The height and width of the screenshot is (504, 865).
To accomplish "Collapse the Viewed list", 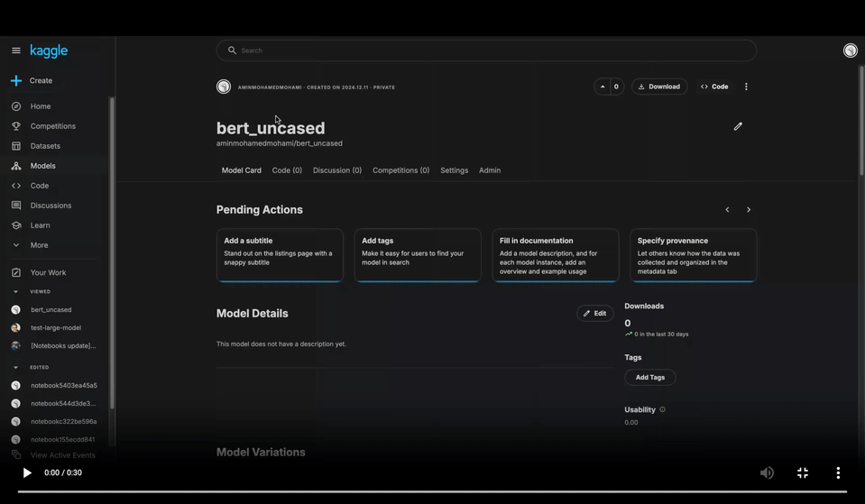I will [15, 292].
